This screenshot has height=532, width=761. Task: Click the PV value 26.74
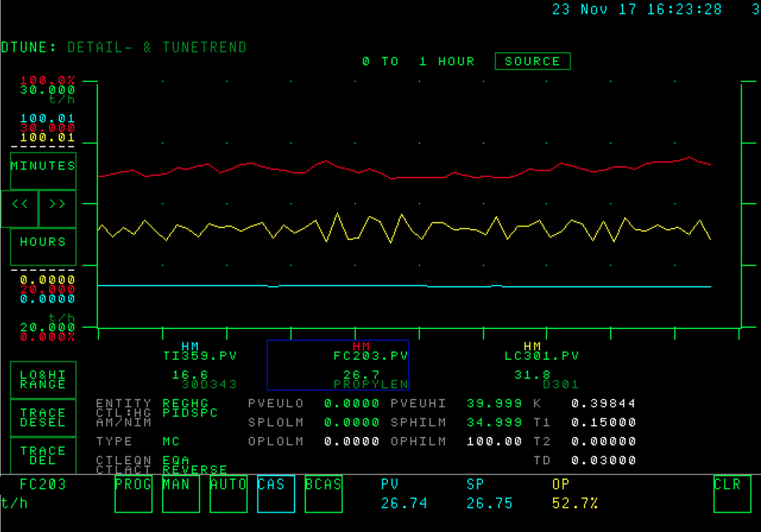coord(404,503)
